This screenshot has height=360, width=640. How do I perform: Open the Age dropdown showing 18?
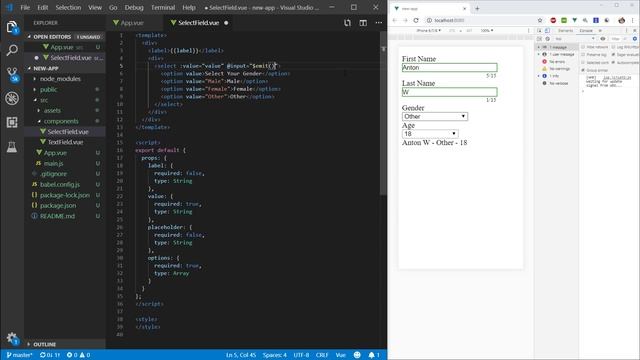(x=430, y=133)
